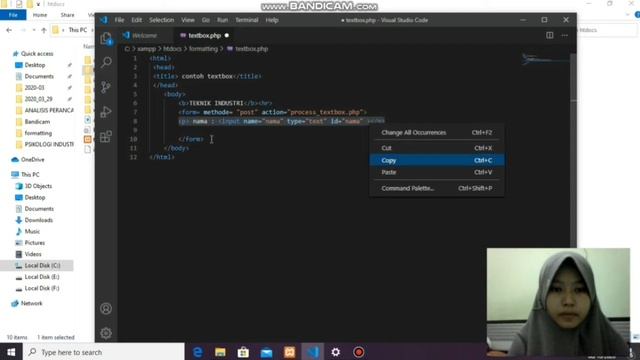Open the Help menu in VS Code
Screen dimensions: 640x360
[x=272, y=20]
